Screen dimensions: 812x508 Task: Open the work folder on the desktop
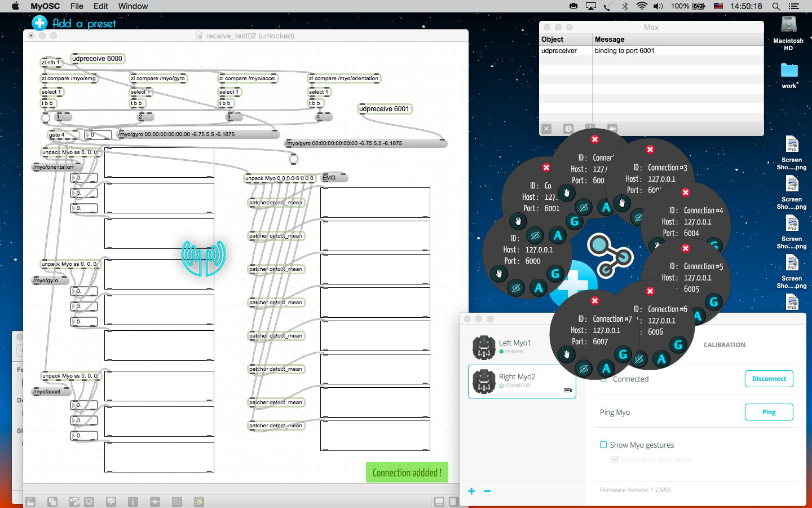[789, 76]
